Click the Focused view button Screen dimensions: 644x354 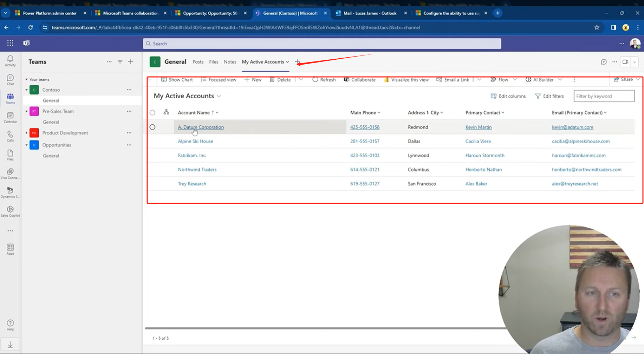(218, 80)
